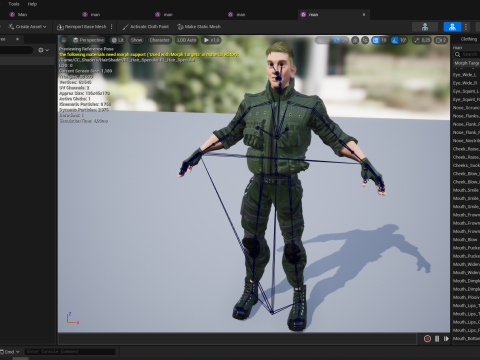Select the active Skeletal Mesh mode icon
480x360 pixels.
point(452,27)
